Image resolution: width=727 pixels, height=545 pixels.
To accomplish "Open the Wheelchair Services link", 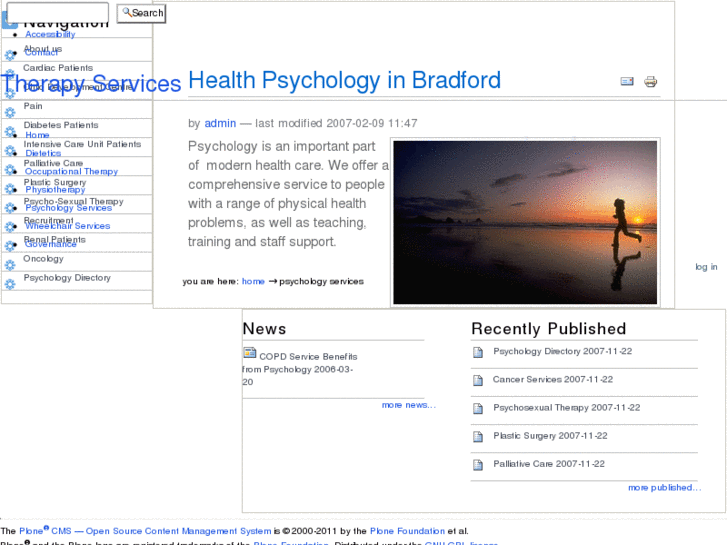I will click(68, 226).
